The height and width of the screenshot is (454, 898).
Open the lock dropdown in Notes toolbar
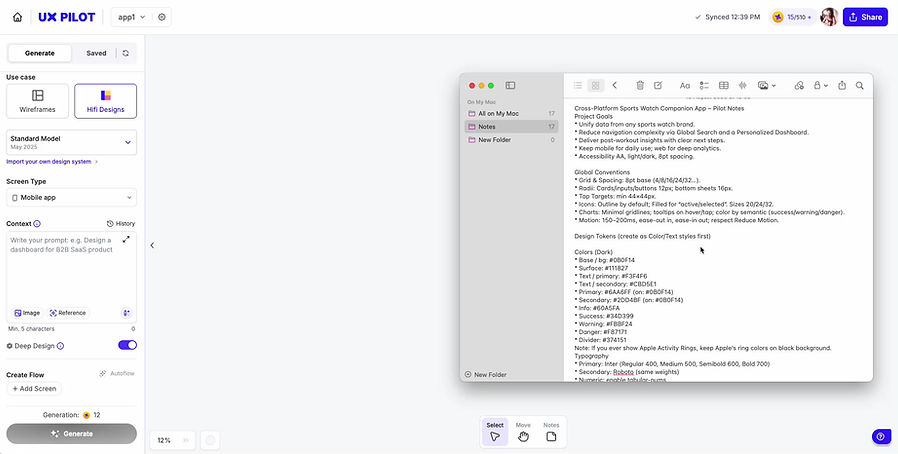821,85
